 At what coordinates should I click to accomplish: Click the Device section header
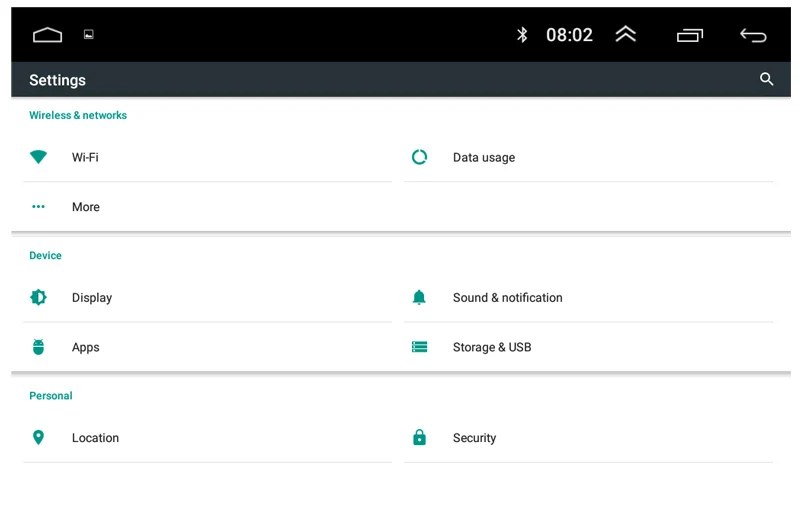[x=45, y=256]
